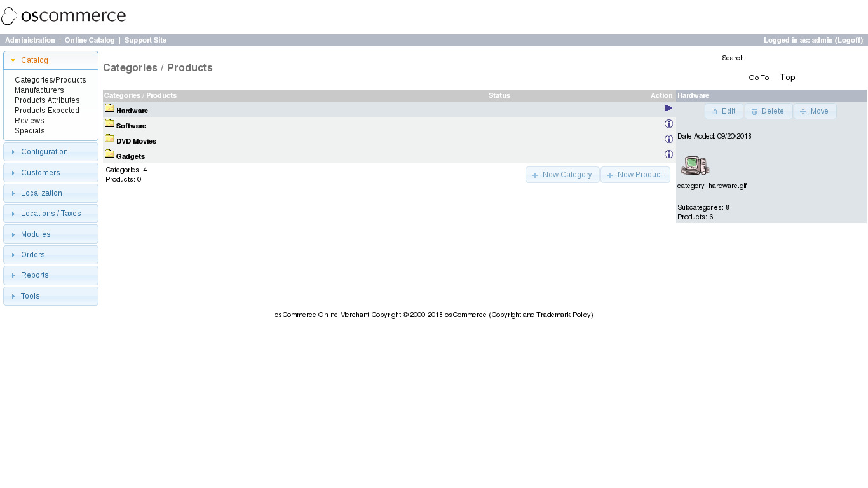This screenshot has height=488, width=868.
Task: Collapse the Catalog sidebar section
Action: click(51, 60)
